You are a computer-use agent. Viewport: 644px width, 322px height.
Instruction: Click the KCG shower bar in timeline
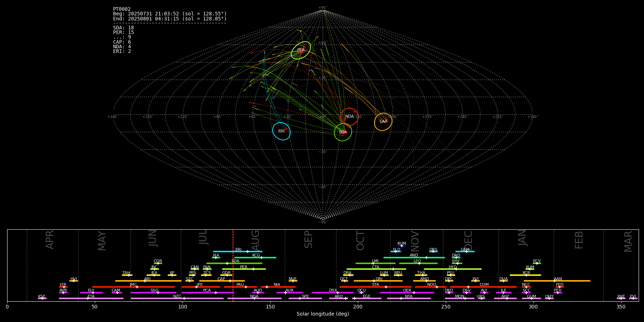[255, 257]
